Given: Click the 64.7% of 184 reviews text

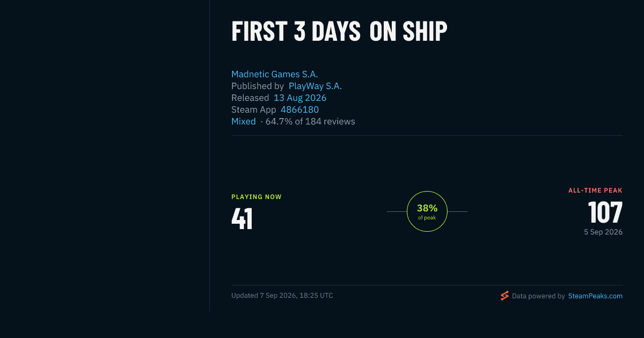Looking at the screenshot, I should 310,121.
